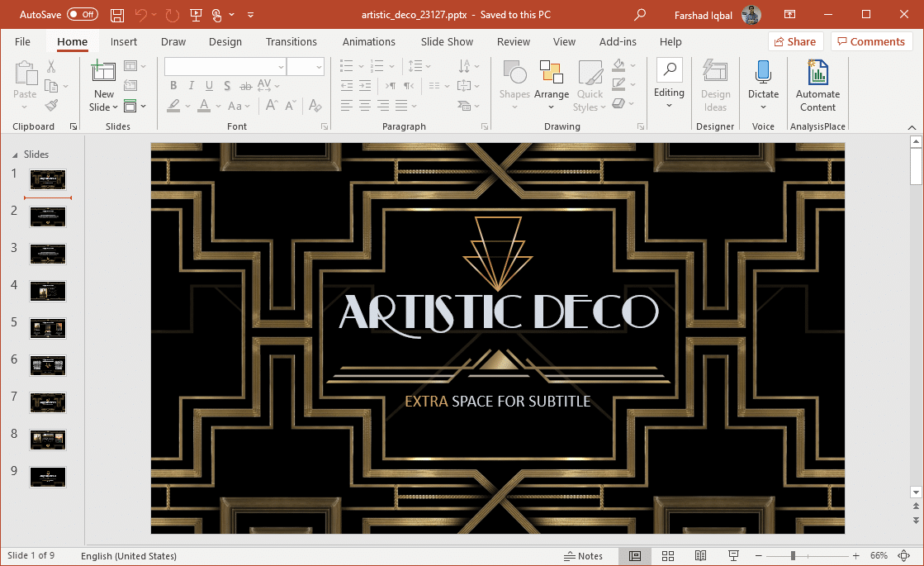This screenshot has height=566, width=924.
Task: Collapse the Slides thumbnail group
Action: 13,155
